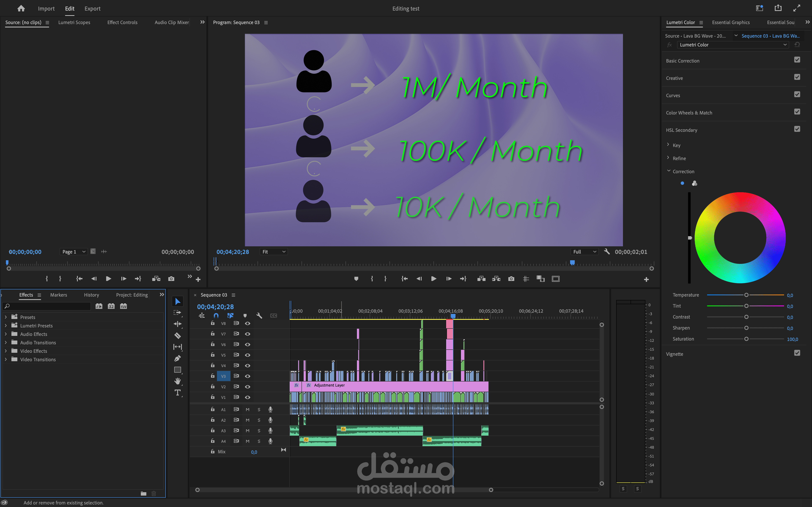Viewport: 812px width, 507px height.
Task: Expand the Video Effects folder
Action: click(6, 351)
